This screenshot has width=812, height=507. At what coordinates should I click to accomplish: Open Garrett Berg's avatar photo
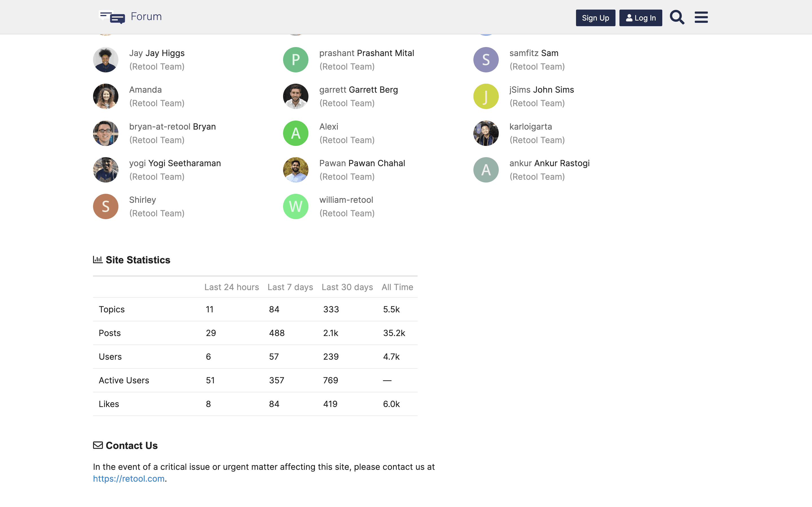pyautogui.click(x=295, y=96)
